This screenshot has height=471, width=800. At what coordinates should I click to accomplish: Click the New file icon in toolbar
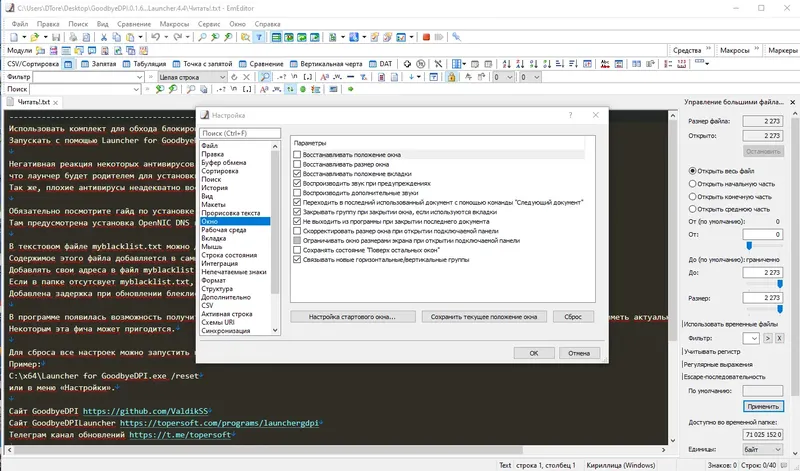tap(14, 37)
